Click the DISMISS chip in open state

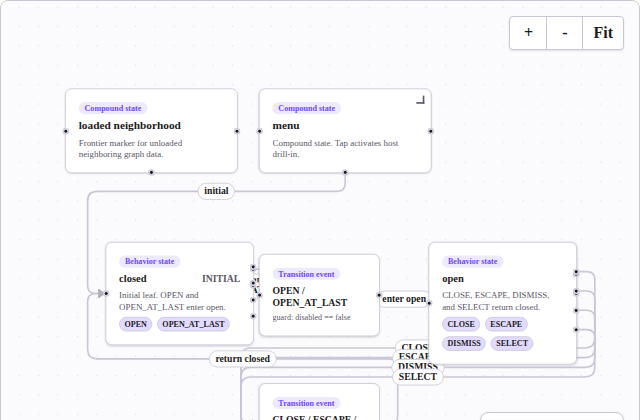coord(464,343)
